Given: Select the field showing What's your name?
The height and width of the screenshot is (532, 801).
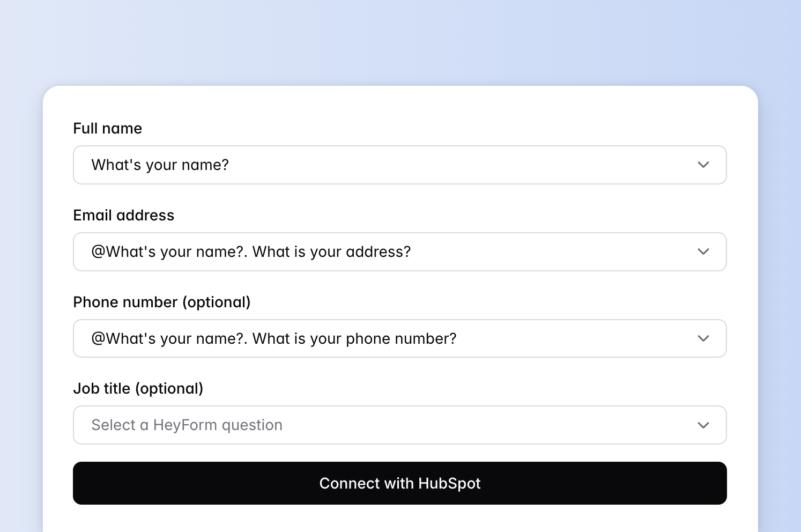Looking at the screenshot, I should pyautogui.click(x=399, y=165).
